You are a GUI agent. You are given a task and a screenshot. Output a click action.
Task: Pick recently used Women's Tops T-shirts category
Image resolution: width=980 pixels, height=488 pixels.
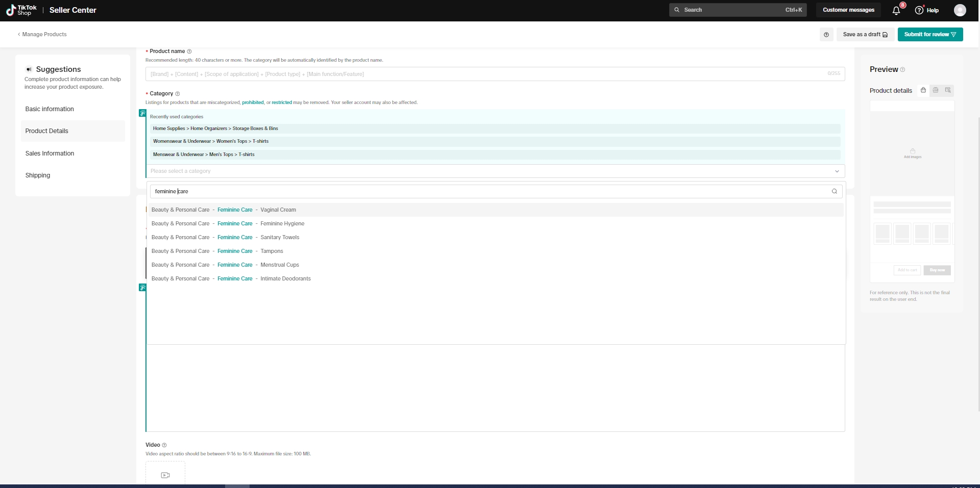[211, 141]
